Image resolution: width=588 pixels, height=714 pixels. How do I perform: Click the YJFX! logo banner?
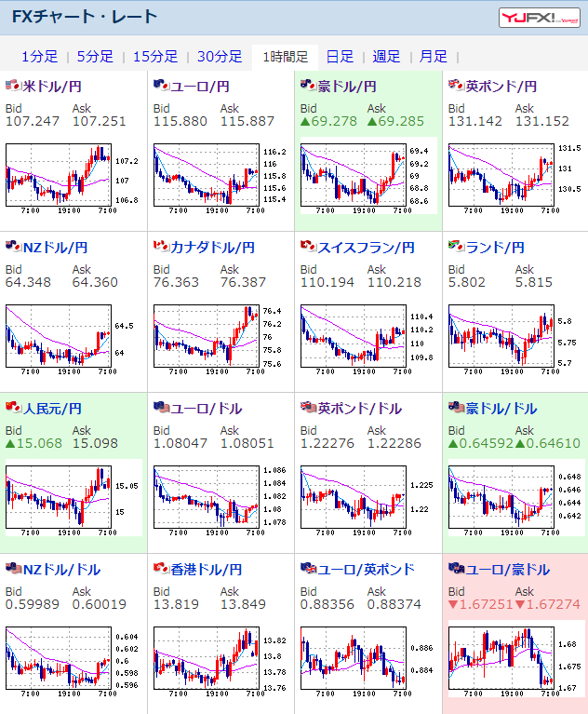540,18
